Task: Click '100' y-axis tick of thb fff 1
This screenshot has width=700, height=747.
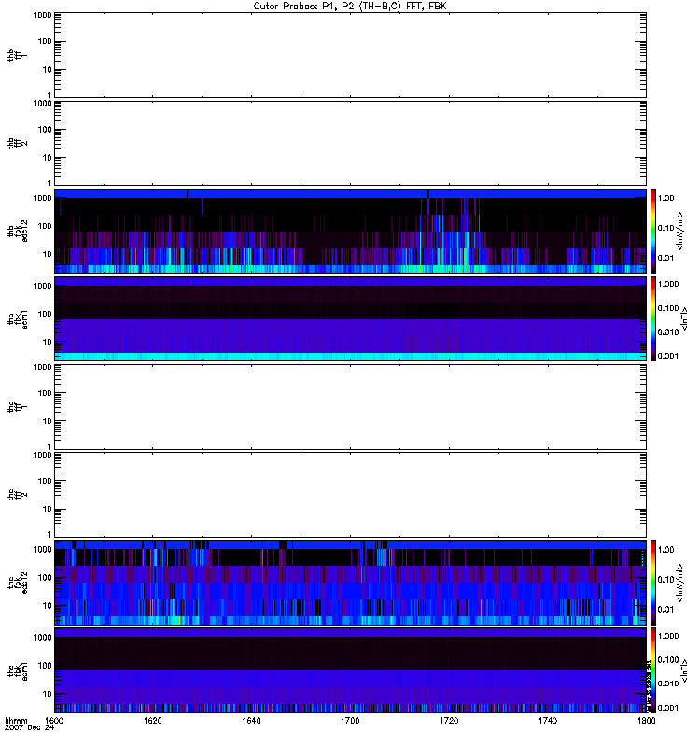Action: point(45,41)
